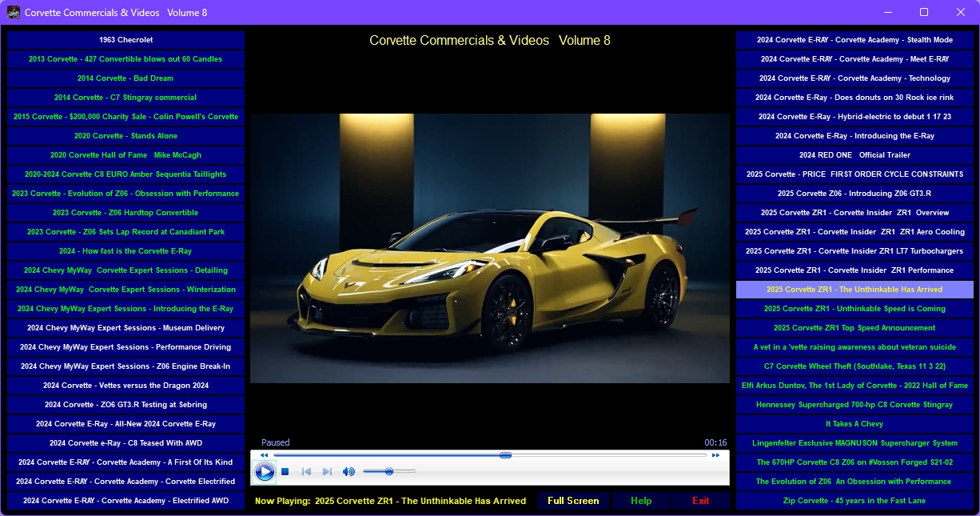980x516 pixels.
Task: Click the Next track button
Action: click(x=327, y=472)
